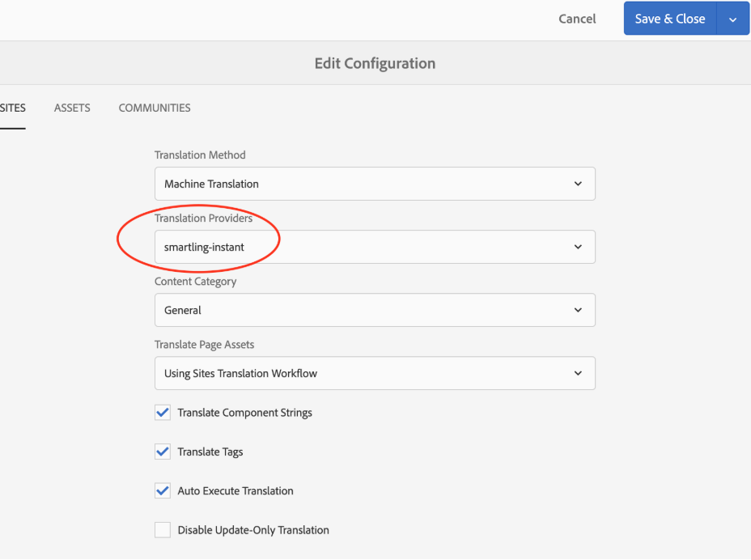Click the chevron icon on Translation Providers field
This screenshot has height=560, width=751.
pos(578,247)
